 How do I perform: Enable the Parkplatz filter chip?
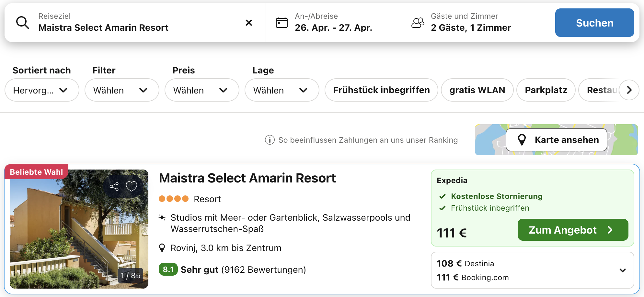pyautogui.click(x=546, y=90)
